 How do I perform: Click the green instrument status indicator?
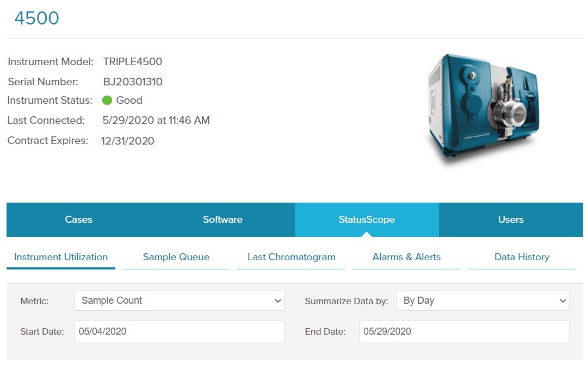tap(107, 101)
